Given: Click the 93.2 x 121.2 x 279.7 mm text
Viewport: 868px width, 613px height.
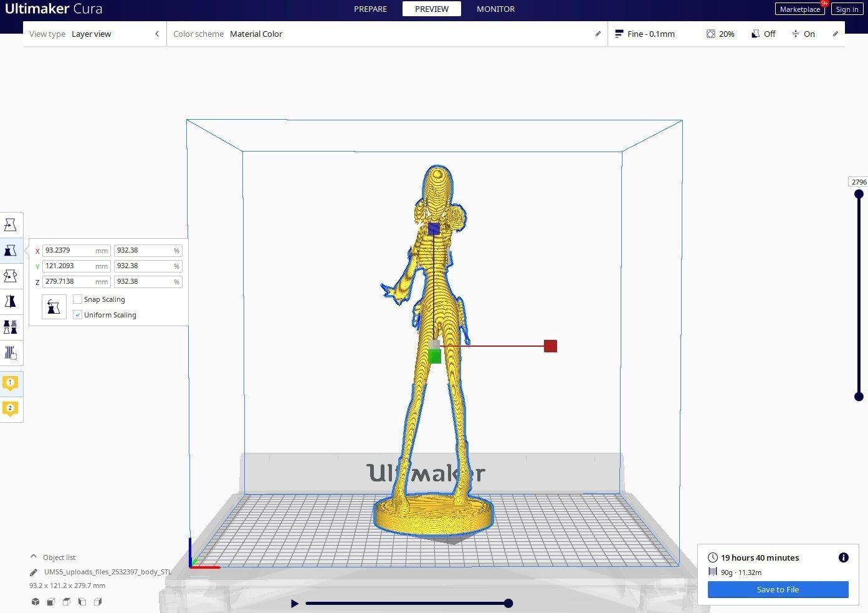Looking at the screenshot, I should [67, 586].
